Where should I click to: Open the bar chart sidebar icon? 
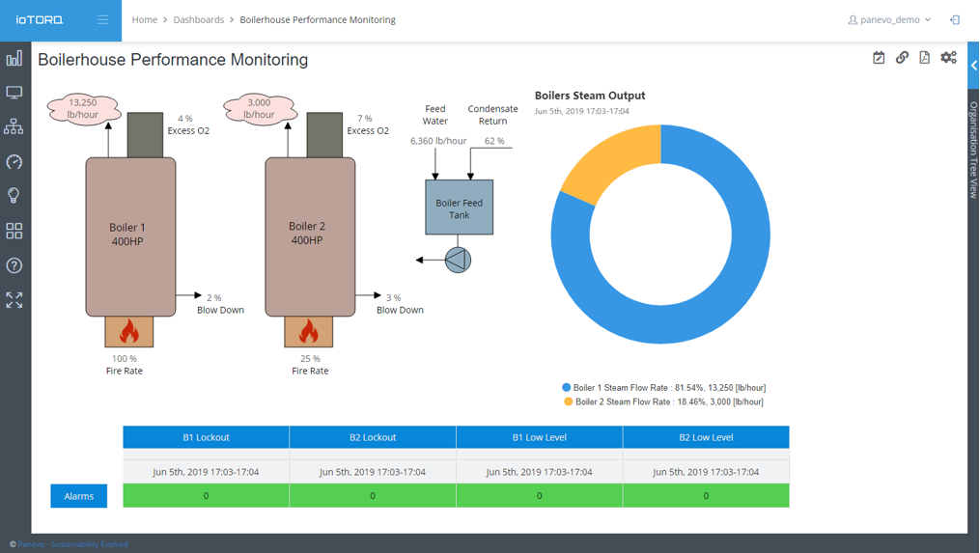[x=14, y=59]
